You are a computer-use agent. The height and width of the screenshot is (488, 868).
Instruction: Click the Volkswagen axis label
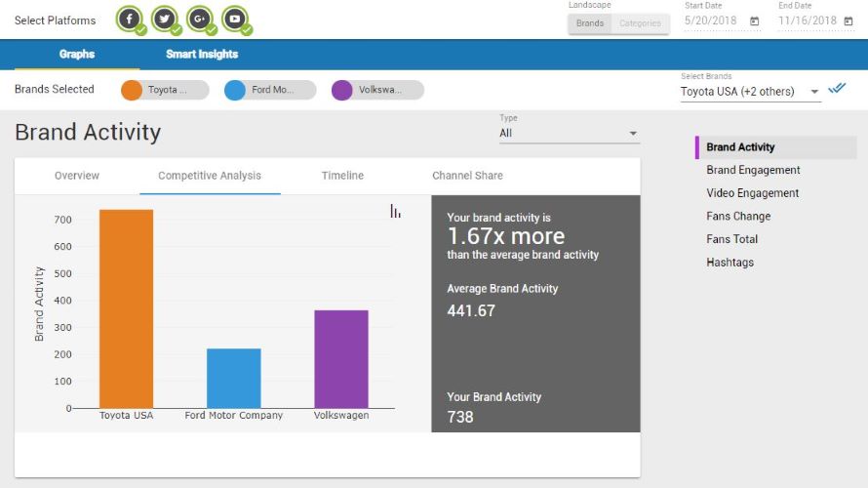341,416
